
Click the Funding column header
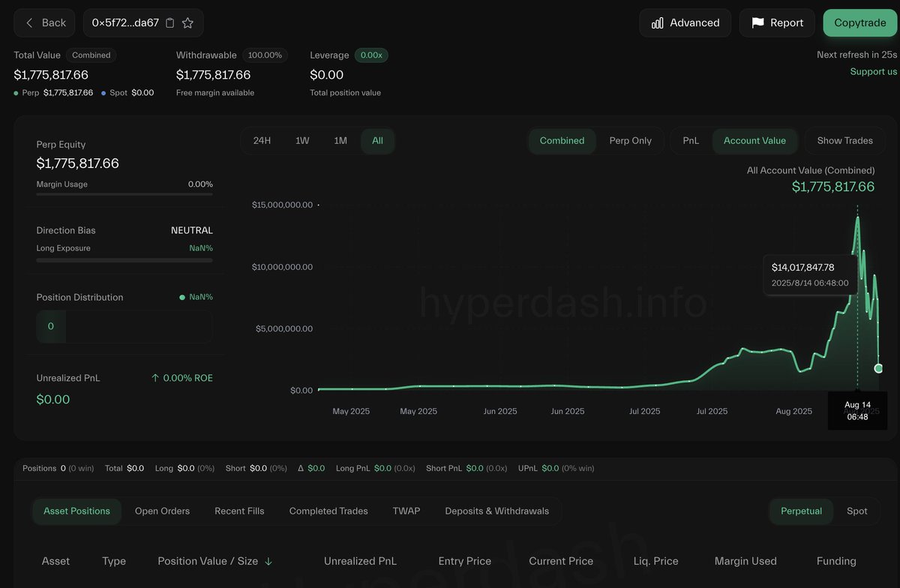click(x=836, y=561)
